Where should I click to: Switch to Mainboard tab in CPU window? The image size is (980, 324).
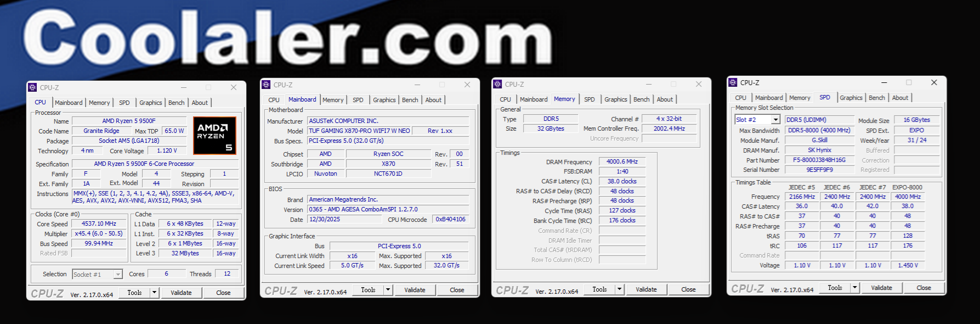coord(69,103)
